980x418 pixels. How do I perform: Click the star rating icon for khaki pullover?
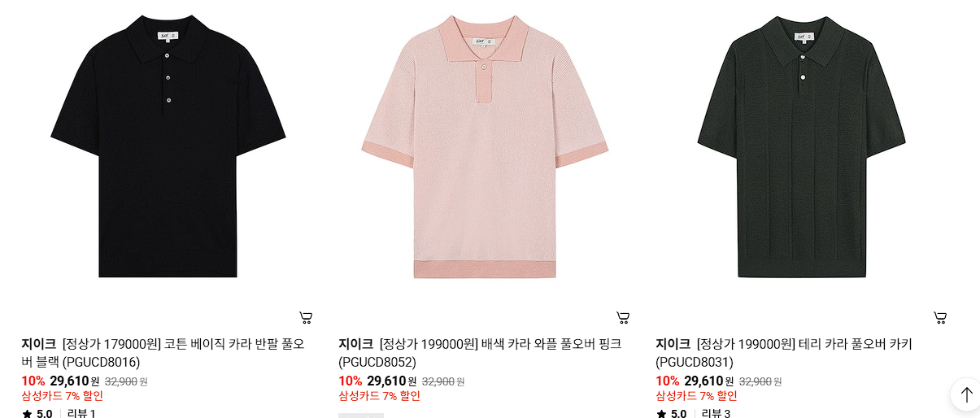(x=661, y=414)
